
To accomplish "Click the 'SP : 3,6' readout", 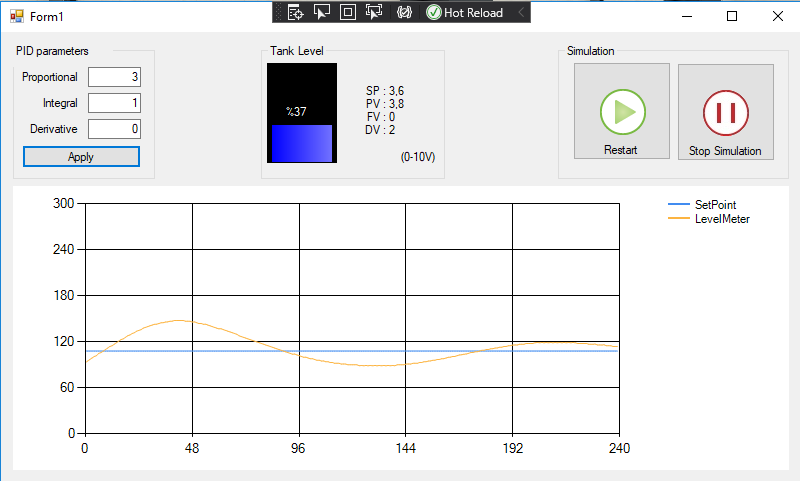I will (x=385, y=91).
